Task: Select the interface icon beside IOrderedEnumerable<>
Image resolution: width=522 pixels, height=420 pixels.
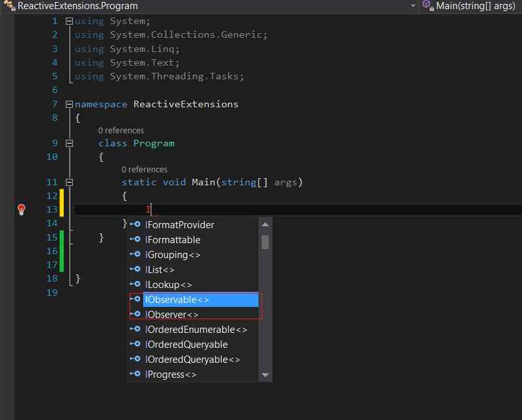Action: (135, 329)
